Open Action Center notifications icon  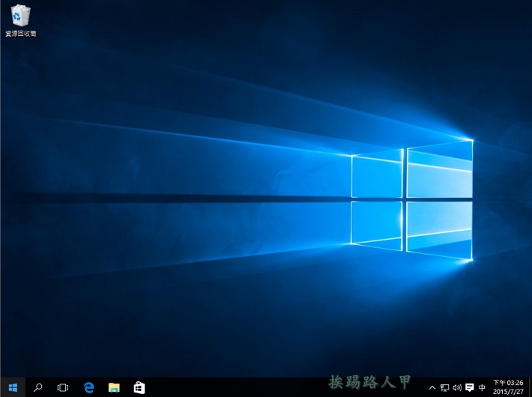(470, 387)
